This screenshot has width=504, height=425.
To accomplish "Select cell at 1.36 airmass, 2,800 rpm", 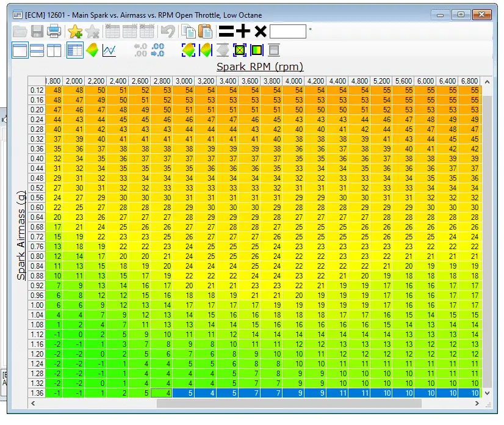I will tap(162, 393).
